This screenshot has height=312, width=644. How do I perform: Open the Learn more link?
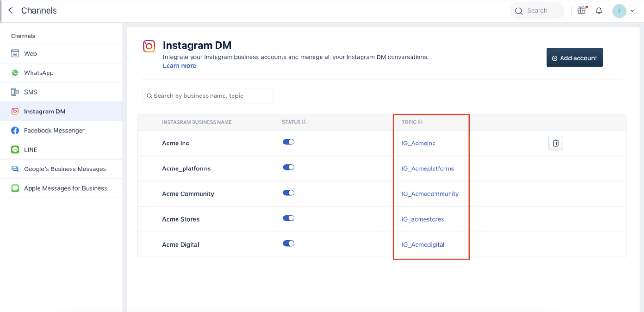[179, 66]
